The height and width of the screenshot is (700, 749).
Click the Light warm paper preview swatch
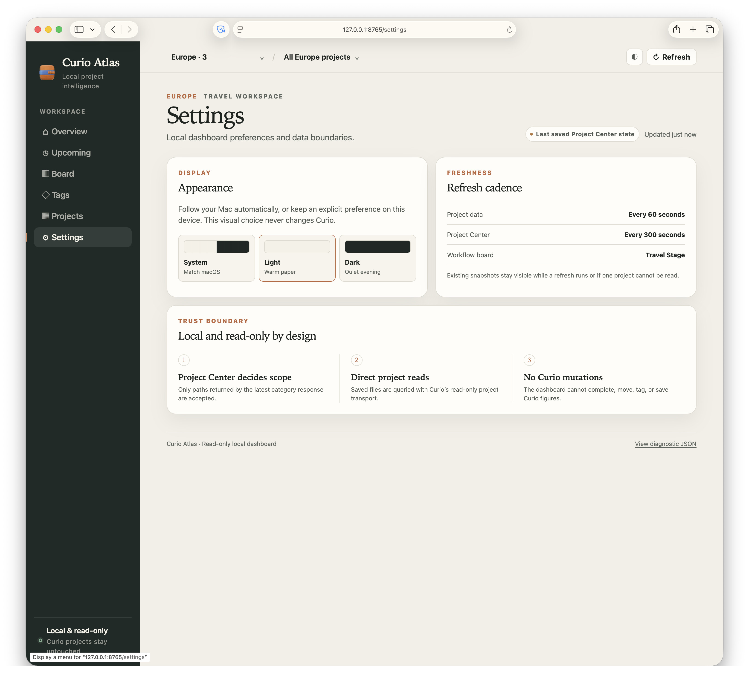click(297, 246)
